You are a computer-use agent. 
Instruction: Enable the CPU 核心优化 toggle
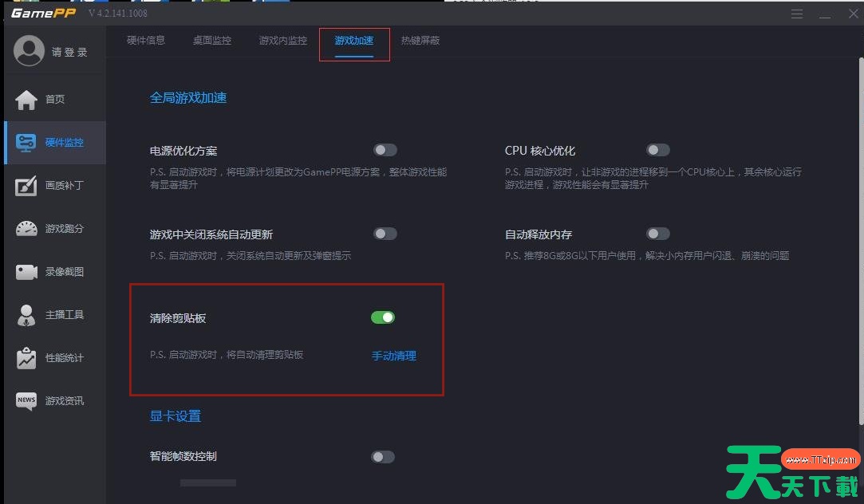(x=658, y=150)
